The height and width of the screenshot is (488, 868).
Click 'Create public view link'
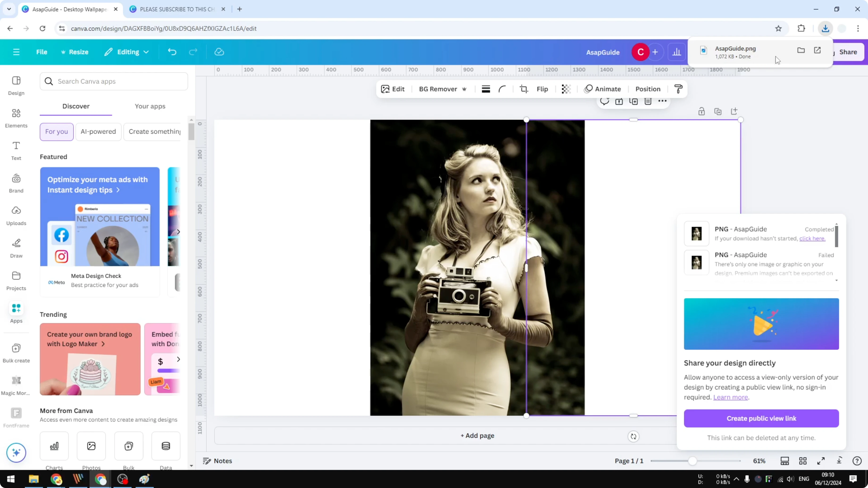click(761, 419)
